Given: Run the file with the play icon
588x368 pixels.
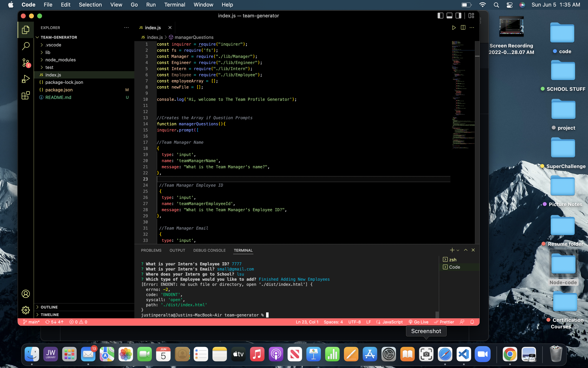Looking at the screenshot, I should (x=454, y=28).
